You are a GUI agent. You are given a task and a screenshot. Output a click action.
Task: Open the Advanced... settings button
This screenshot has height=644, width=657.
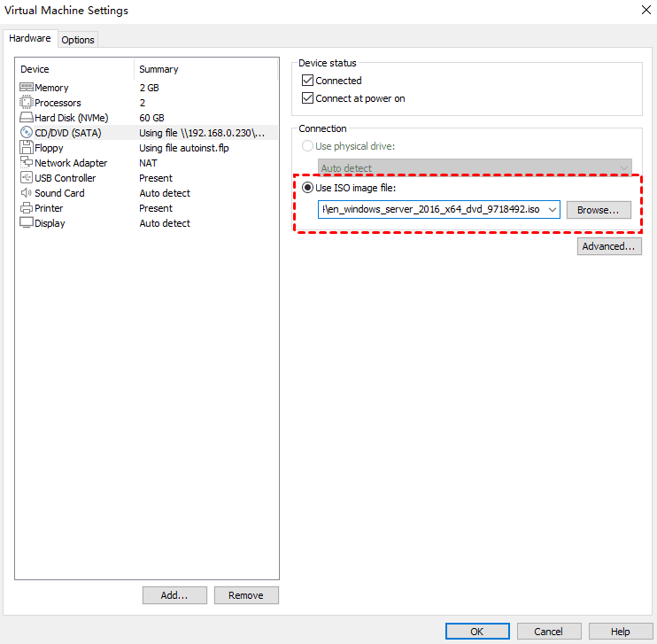tap(609, 246)
